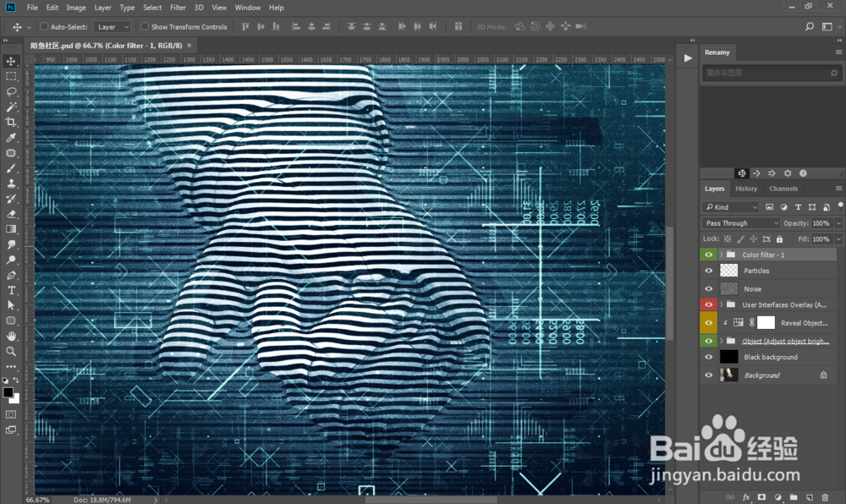
Task: Select the Eyedropper tool
Action: coord(11,138)
